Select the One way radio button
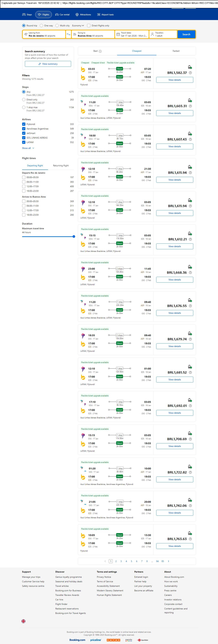Screen dimensions: 218x644 pos(42,26)
